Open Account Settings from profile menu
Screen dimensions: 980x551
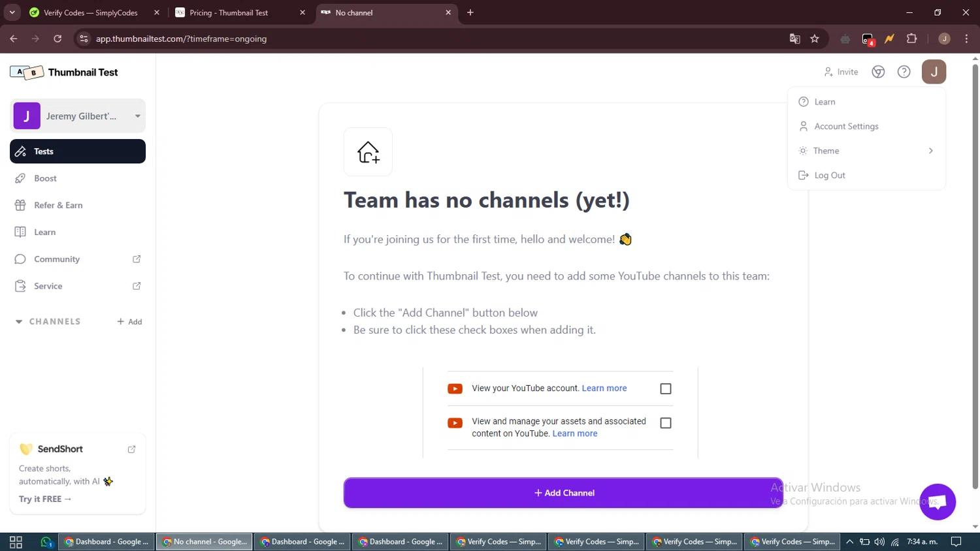tap(866, 126)
